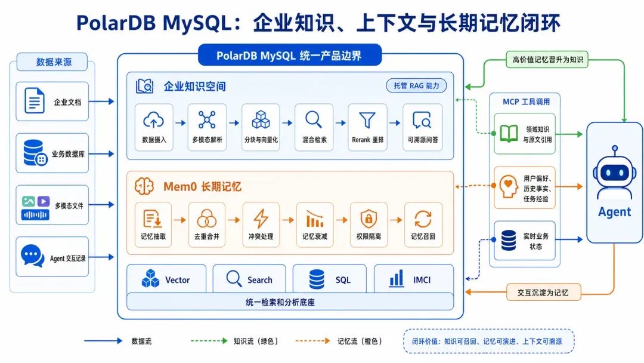Click the PolarDB MySQL 统一产品边界 banner
Image resolution: width=644 pixels, height=363 pixels.
[x=290, y=55]
